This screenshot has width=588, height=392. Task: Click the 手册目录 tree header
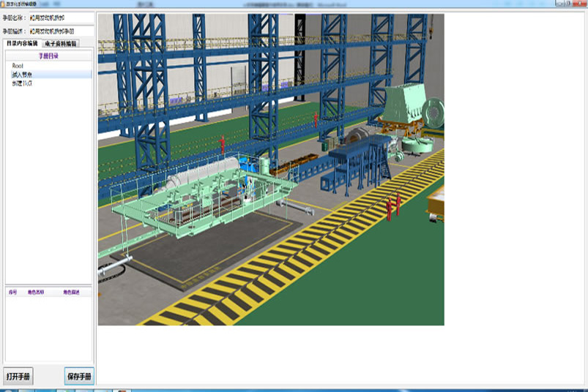(48, 56)
